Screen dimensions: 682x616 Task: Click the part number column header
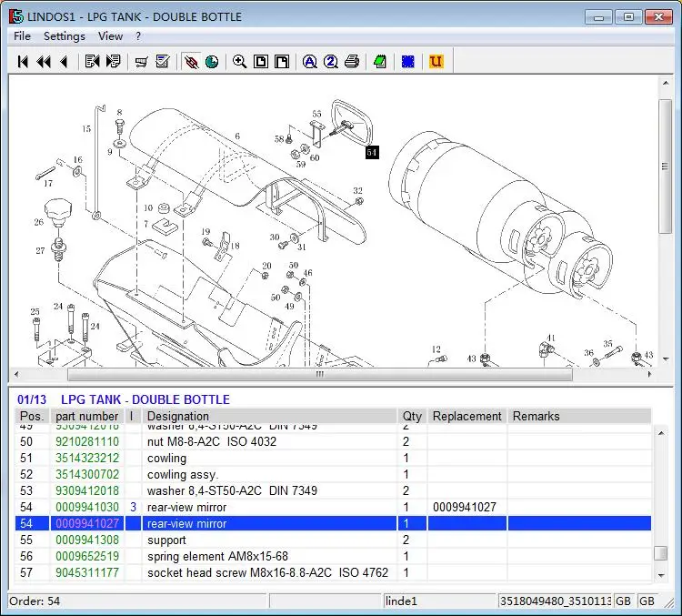(x=87, y=416)
